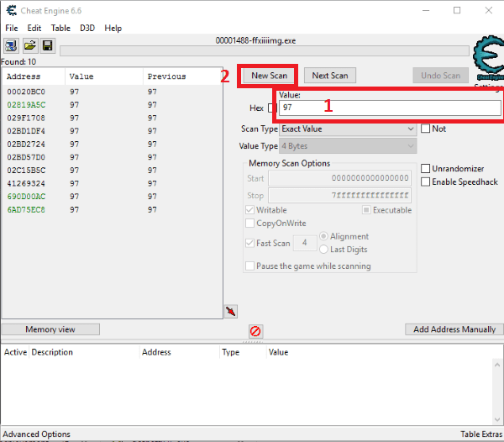Click the Next Scan button
504x442 pixels.
point(330,76)
